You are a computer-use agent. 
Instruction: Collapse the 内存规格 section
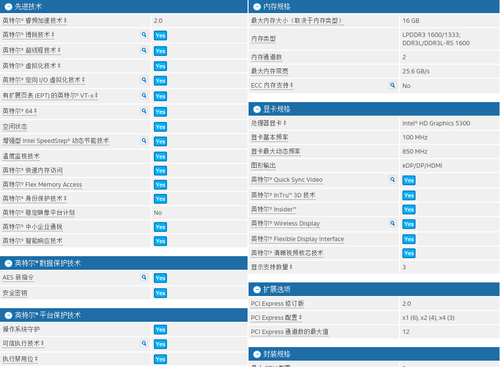257,7
